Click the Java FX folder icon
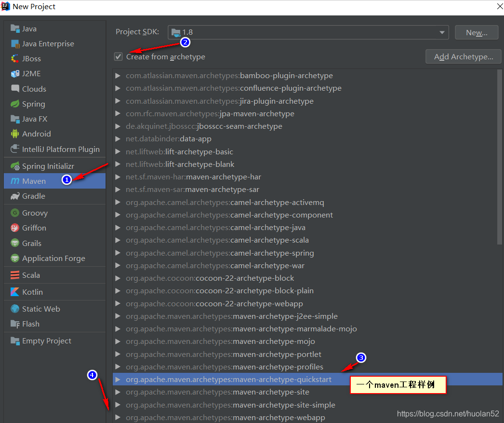Image resolution: width=504 pixels, height=423 pixels. 15,119
